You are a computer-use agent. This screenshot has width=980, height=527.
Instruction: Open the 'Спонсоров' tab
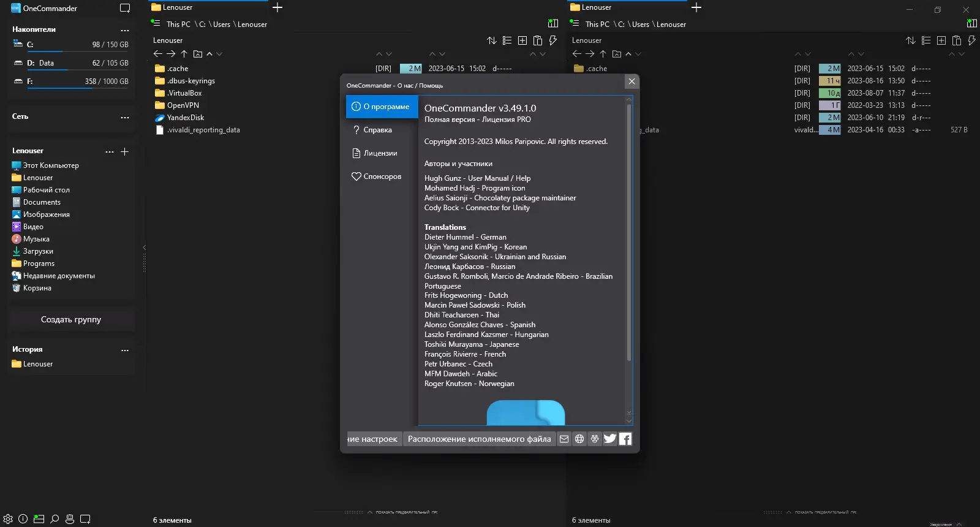[382, 176]
